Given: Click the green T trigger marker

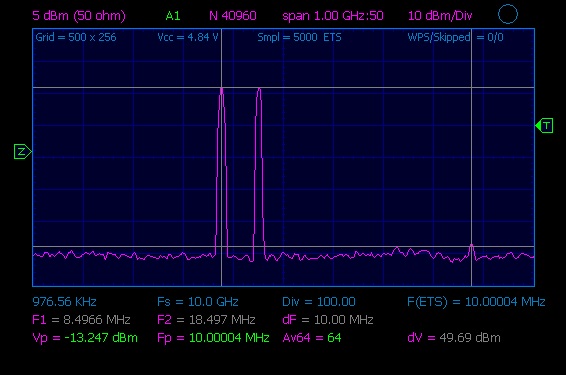Looking at the screenshot, I should click(x=544, y=126).
